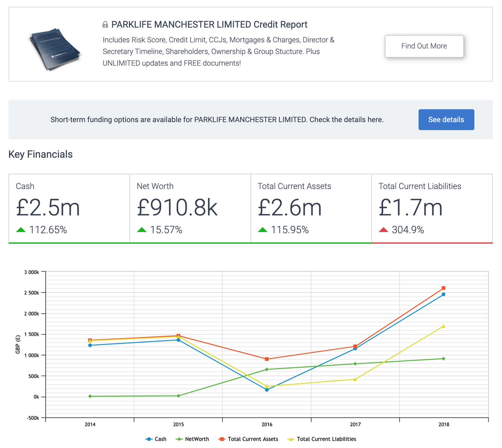This screenshot has height=448, width=502.
Task: Click the 2016 NetWorth data point
Action: pyautogui.click(x=267, y=369)
